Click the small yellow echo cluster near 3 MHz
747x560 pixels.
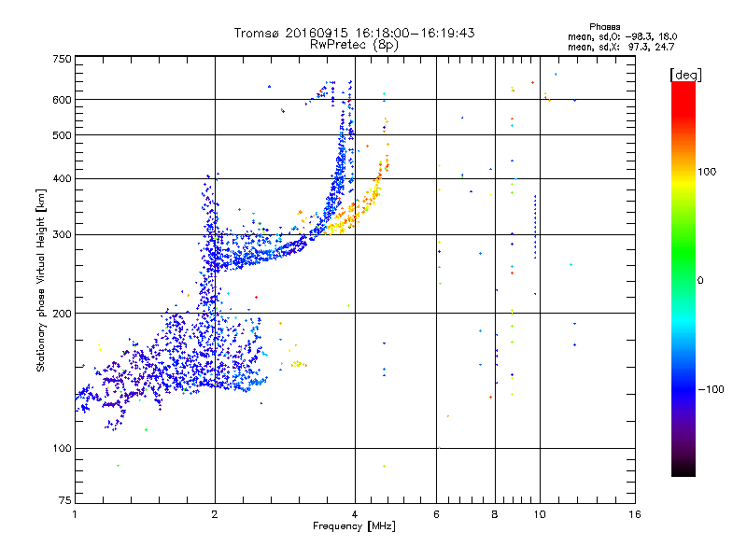(x=299, y=364)
